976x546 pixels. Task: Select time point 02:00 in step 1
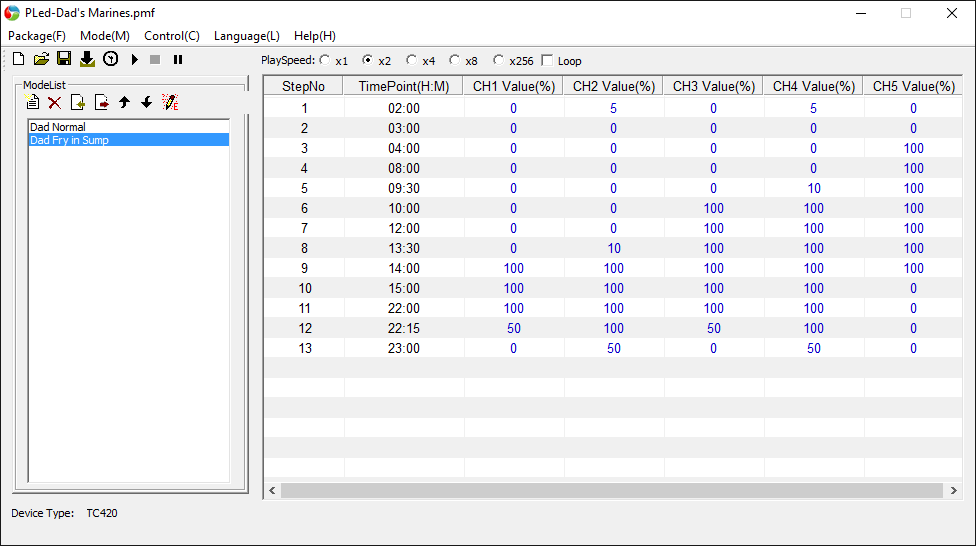404,108
